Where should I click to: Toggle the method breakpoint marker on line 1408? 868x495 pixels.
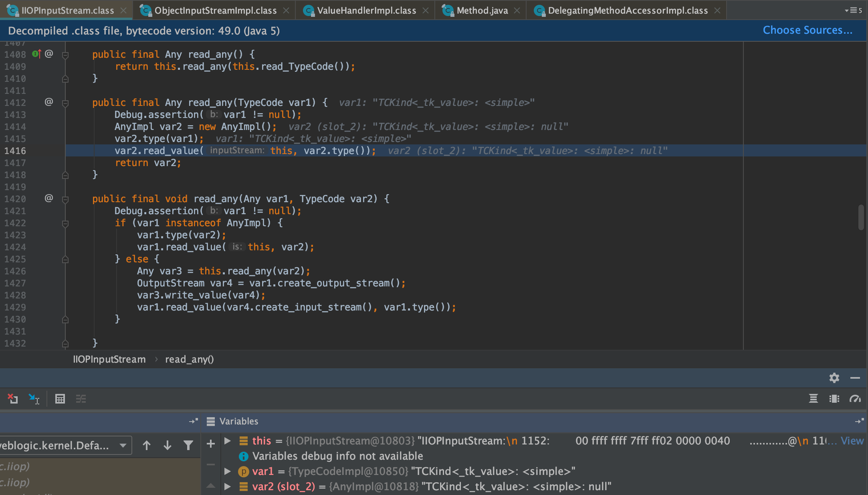[x=36, y=54]
